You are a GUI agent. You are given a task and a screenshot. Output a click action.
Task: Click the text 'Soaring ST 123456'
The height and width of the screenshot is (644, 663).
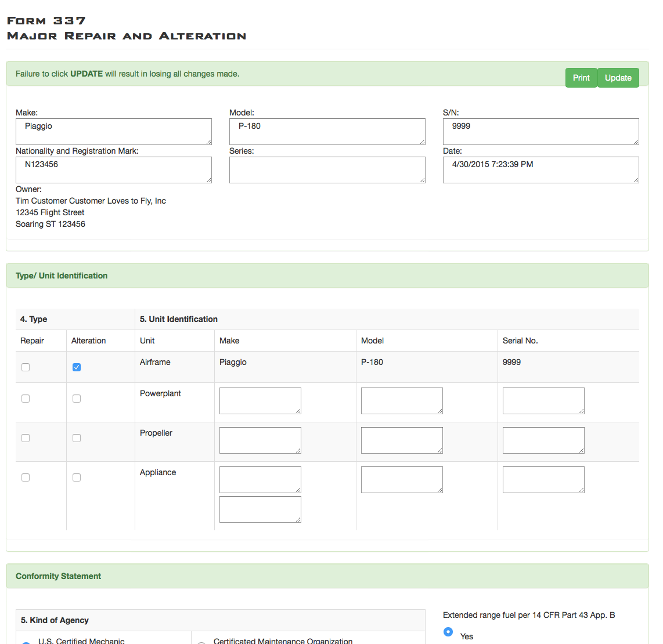tap(51, 224)
